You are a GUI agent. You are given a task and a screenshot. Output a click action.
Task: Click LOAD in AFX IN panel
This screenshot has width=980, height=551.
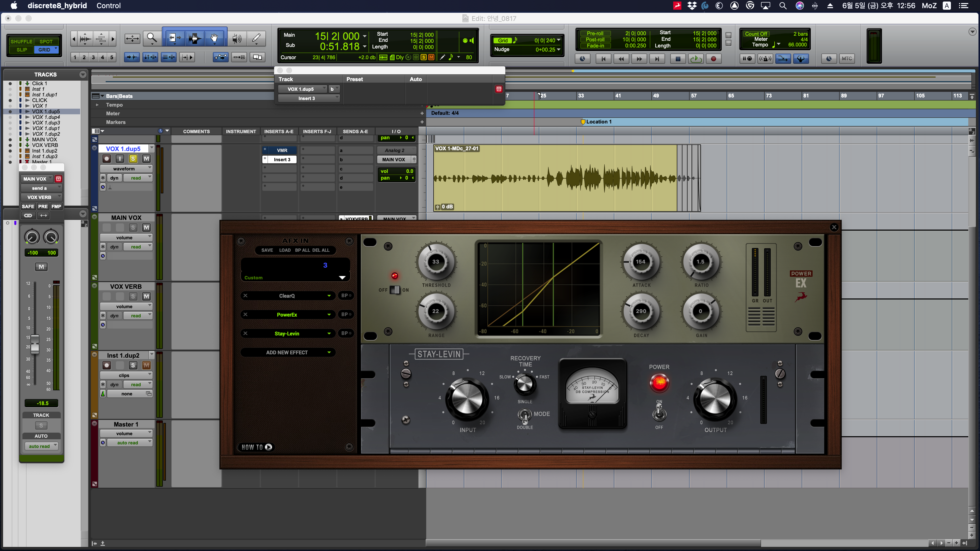(x=285, y=250)
